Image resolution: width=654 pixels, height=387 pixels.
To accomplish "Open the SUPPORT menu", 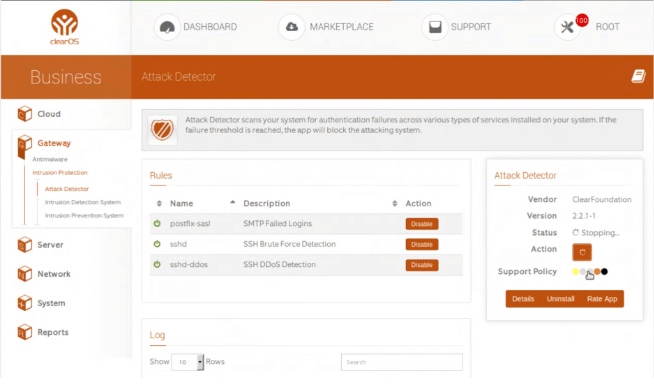I will click(x=471, y=27).
